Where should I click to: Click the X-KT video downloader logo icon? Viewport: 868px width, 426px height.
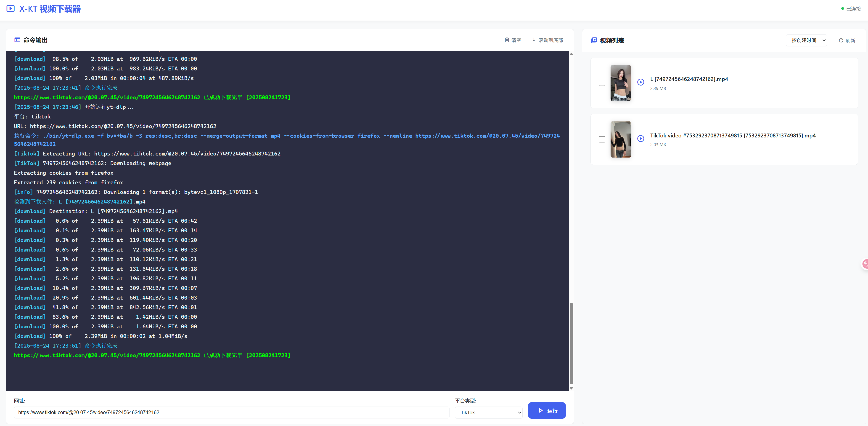(11, 9)
